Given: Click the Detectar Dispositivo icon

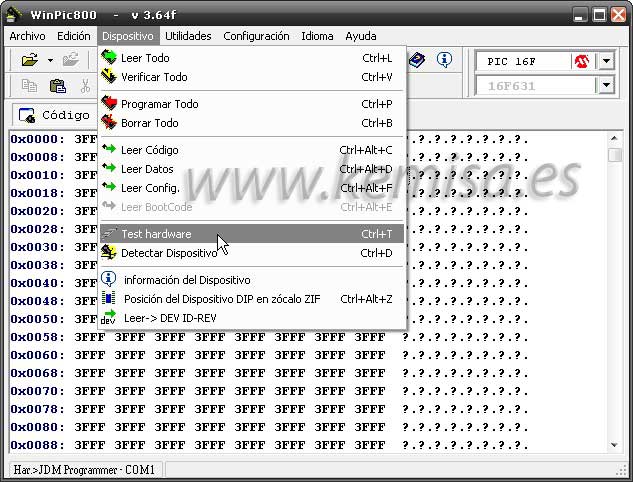Looking at the screenshot, I should [109, 252].
